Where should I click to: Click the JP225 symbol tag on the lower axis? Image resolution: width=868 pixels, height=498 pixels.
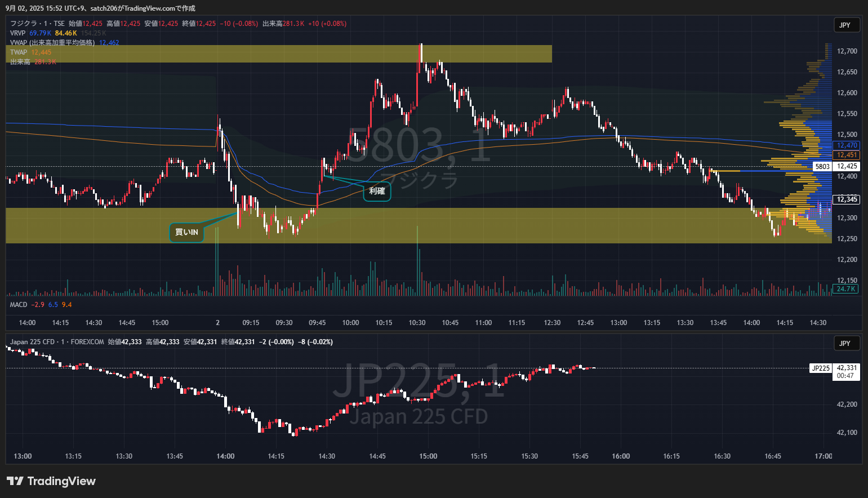tap(820, 368)
